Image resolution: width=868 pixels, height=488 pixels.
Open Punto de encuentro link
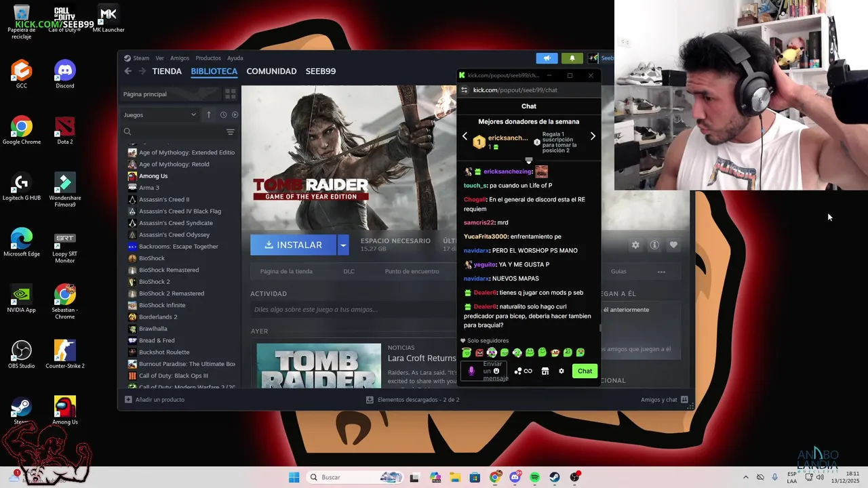coord(412,272)
